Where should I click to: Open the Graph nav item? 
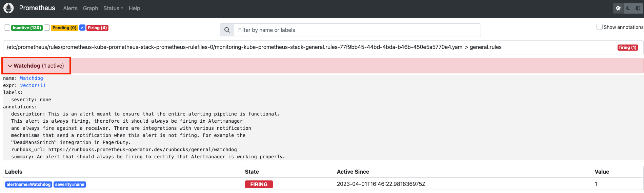coord(90,8)
